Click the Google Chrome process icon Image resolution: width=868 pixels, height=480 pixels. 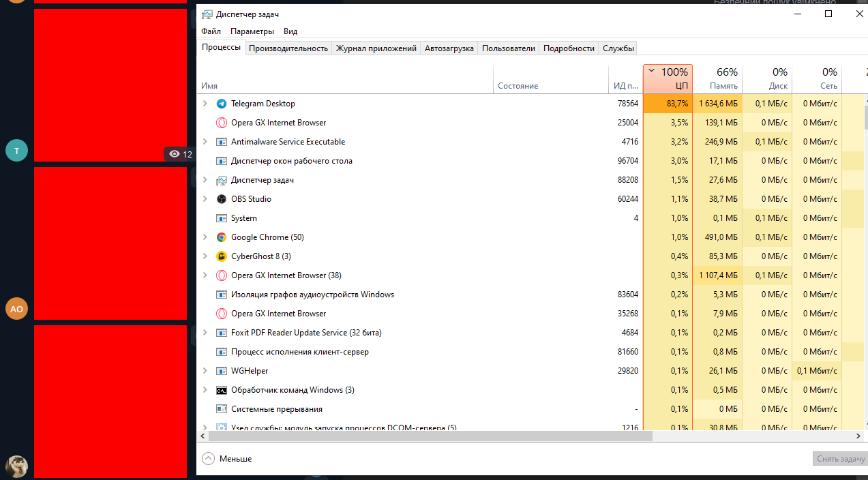pyautogui.click(x=221, y=237)
